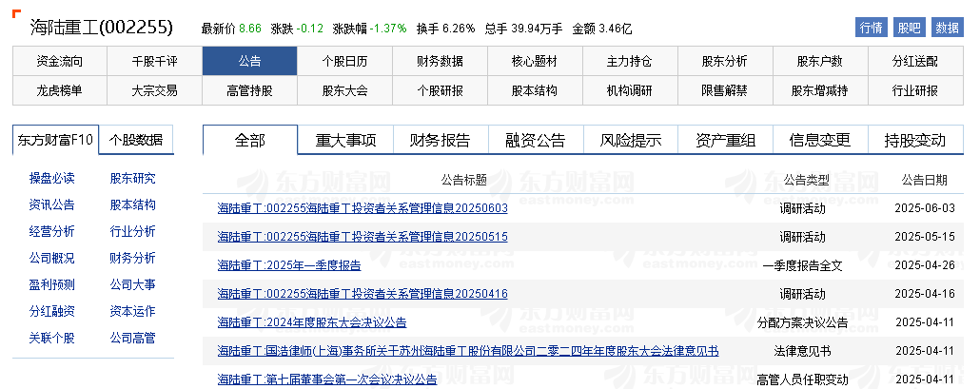Open the 融资公告 tab

[x=536, y=140]
